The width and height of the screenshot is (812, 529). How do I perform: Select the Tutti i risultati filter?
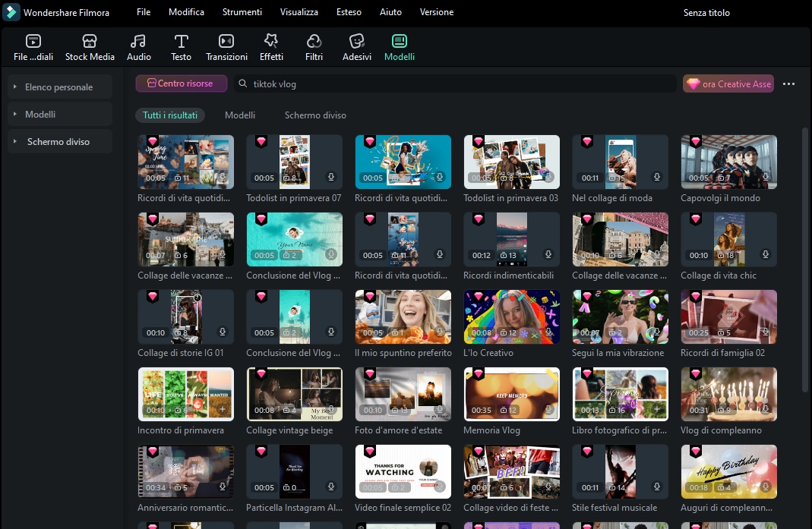click(170, 115)
